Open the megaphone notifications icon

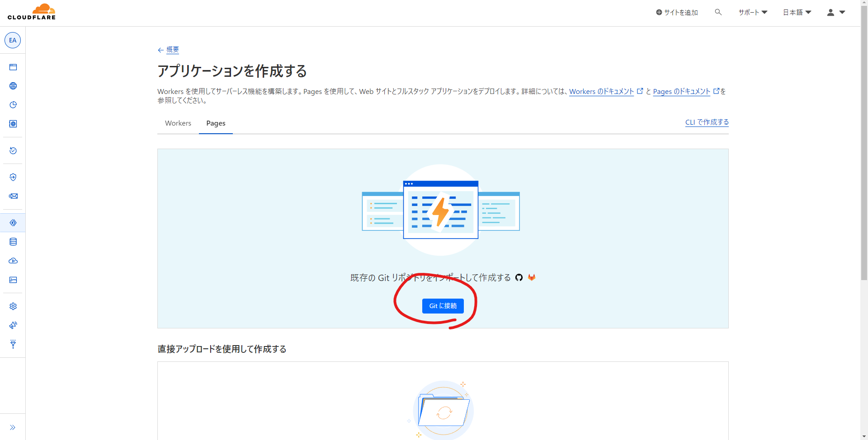pyautogui.click(x=13, y=325)
